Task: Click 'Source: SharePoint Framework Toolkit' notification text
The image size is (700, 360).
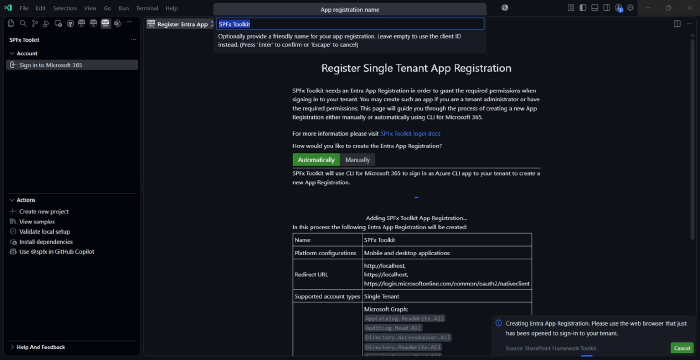Action: 550,348
